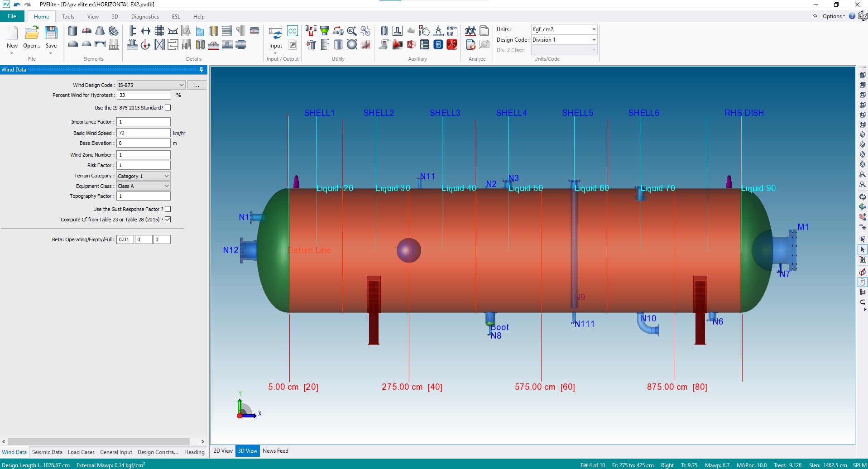Toggle Use the Gust Response Factor checkbox
Image resolution: width=868 pixels, height=469 pixels.
click(168, 209)
